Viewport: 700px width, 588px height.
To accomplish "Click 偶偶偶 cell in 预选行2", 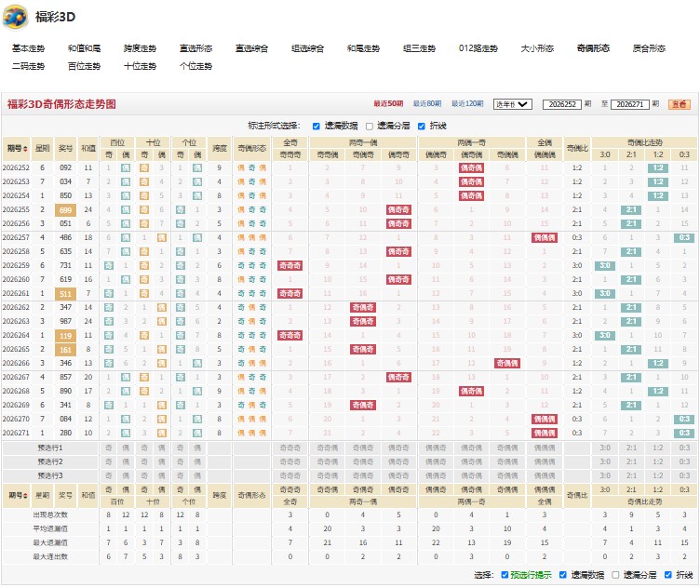I will pos(545,461).
